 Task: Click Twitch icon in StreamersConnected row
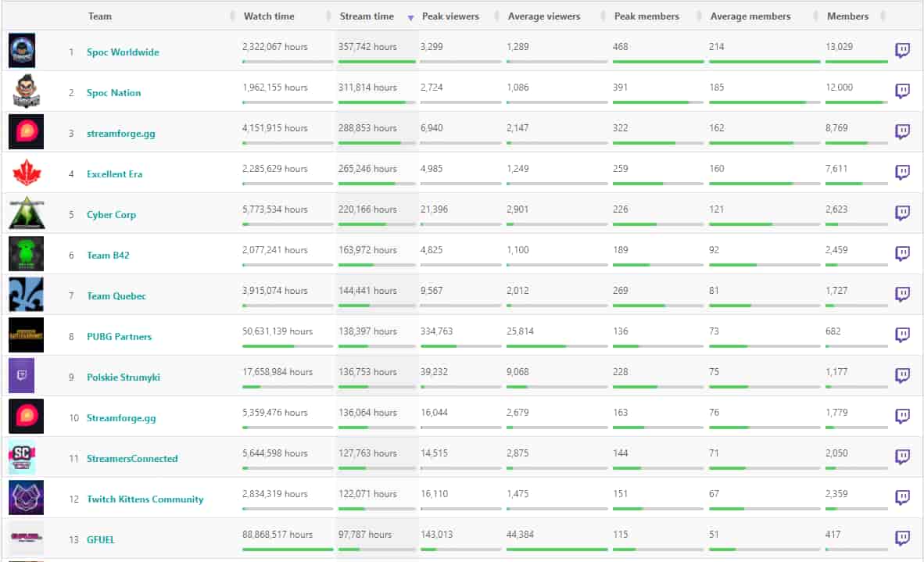[902, 457]
